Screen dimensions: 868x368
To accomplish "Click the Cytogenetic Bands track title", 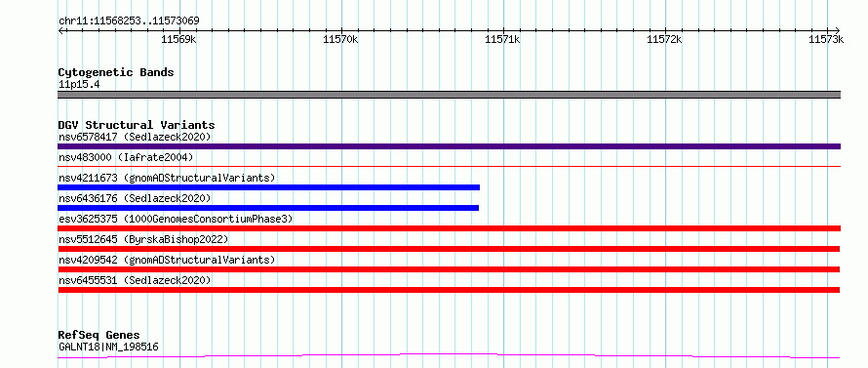I will [116, 72].
